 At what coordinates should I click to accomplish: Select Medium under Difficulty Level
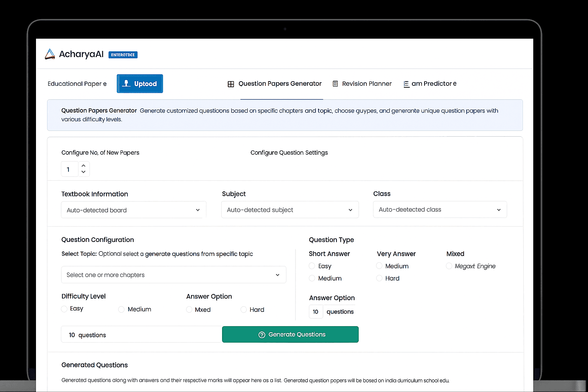click(121, 309)
